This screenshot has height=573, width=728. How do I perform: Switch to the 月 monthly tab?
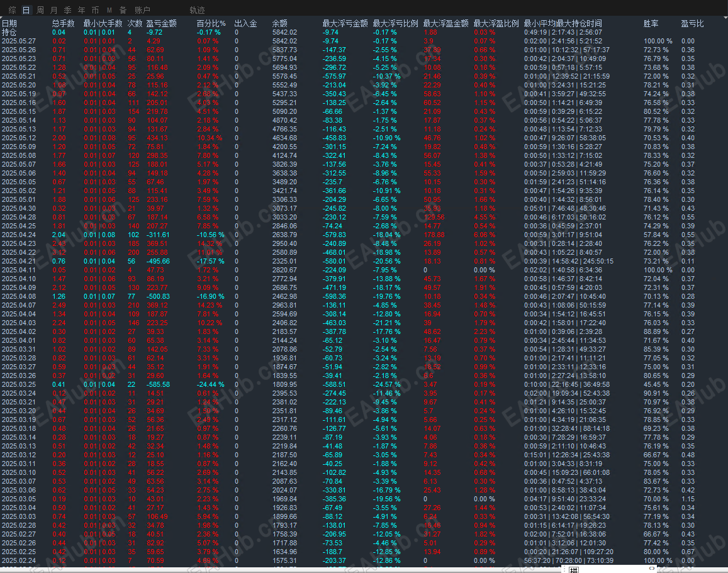[x=54, y=9]
